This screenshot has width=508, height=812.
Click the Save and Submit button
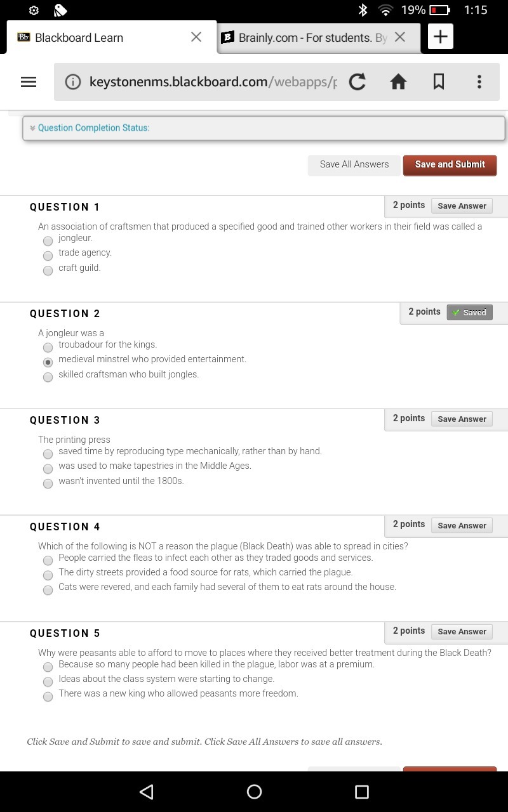pyautogui.click(x=450, y=165)
